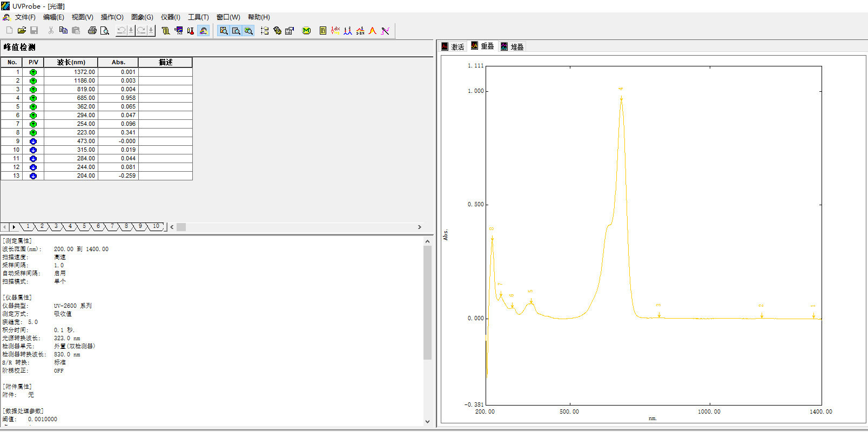Screen dimensions: 868x432
Task: Toggle the peak marker for row 1
Action: (33, 72)
